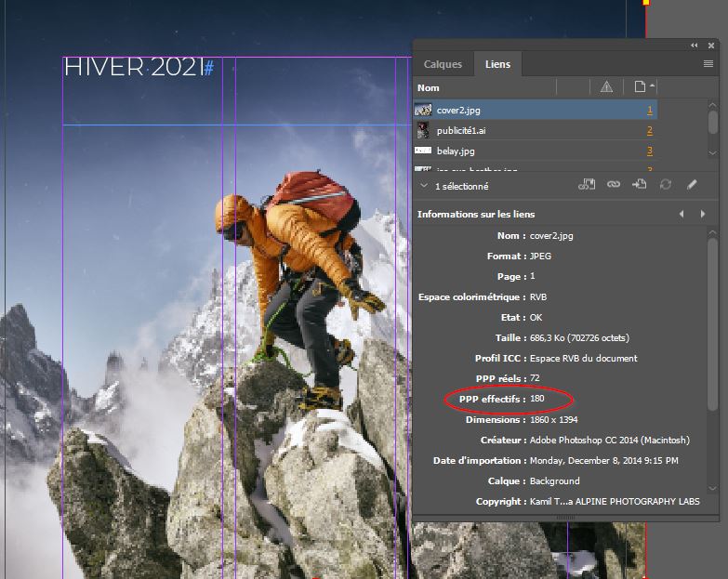This screenshot has width=728, height=579.
Task: Switch to the Calques tab
Action: coord(443,64)
